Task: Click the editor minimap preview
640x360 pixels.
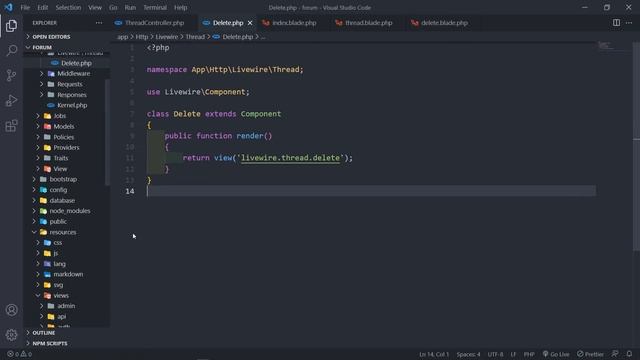Action: tap(605, 45)
